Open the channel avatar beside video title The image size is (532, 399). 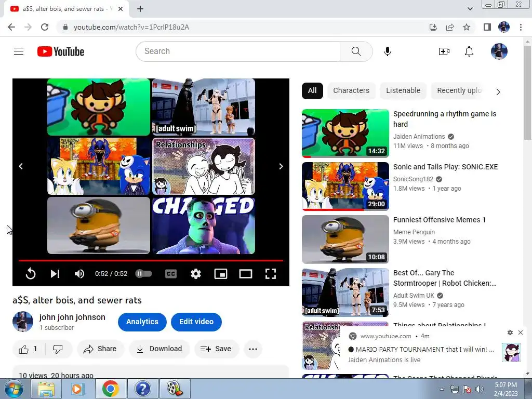(x=23, y=321)
